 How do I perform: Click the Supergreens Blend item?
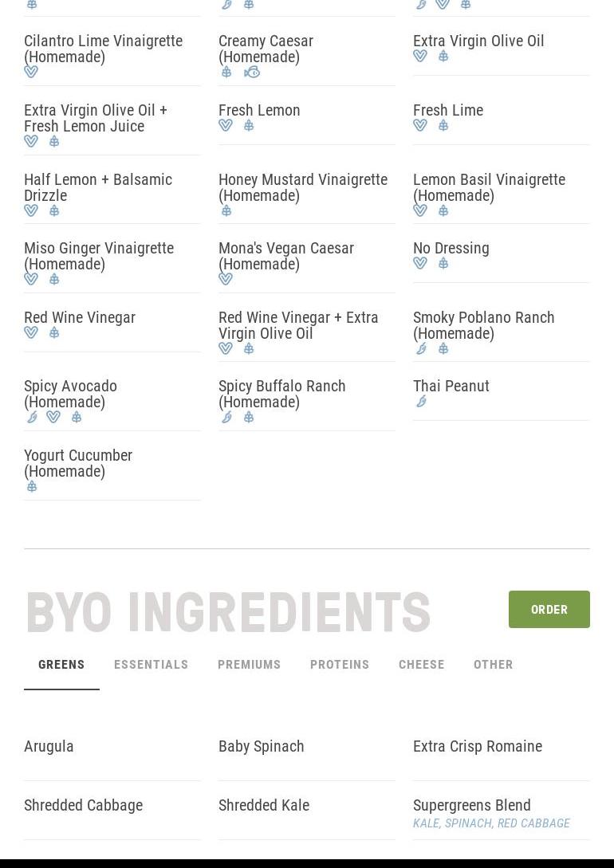coord(472,805)
